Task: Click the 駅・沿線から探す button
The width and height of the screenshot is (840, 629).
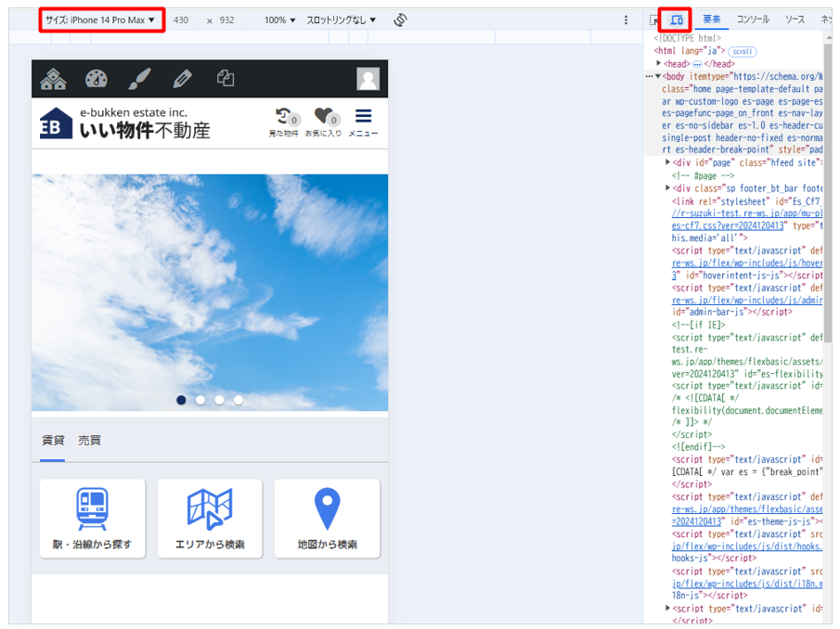Action: (x=93, y=519)
